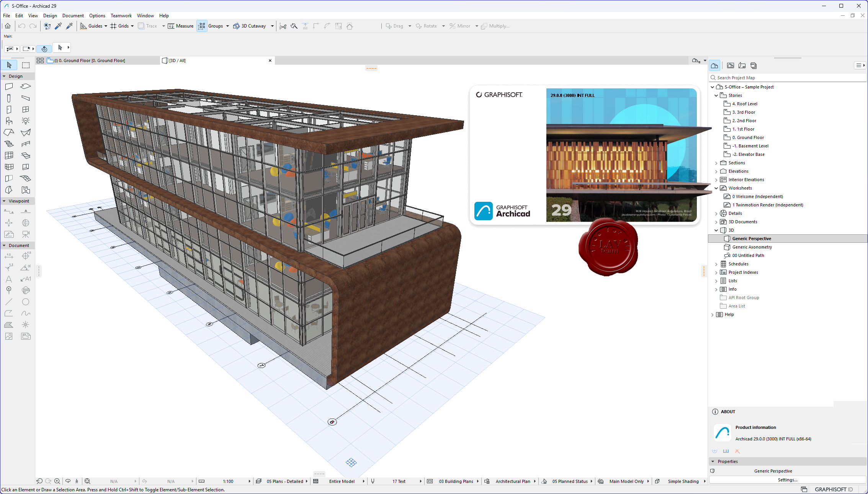Click the GRAPHISOFT ID link
This screenshot has width=868, height=494.
[834, 489]
